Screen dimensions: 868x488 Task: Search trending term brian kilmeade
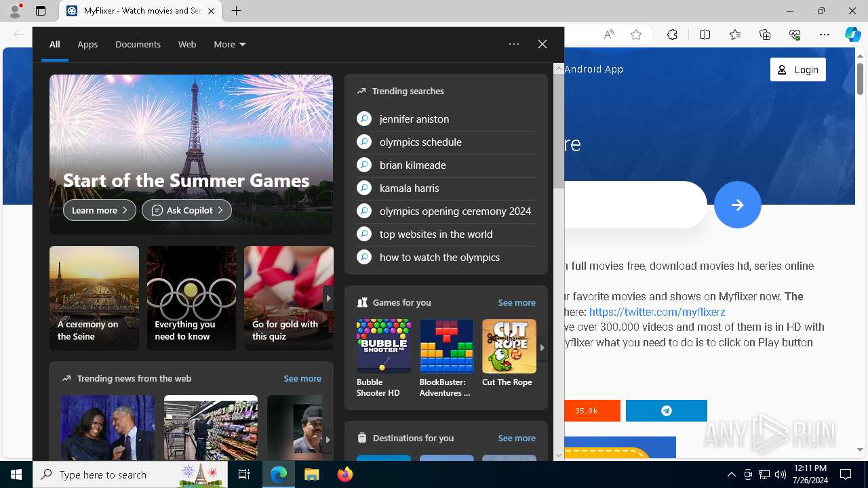(x=446, y=165)
